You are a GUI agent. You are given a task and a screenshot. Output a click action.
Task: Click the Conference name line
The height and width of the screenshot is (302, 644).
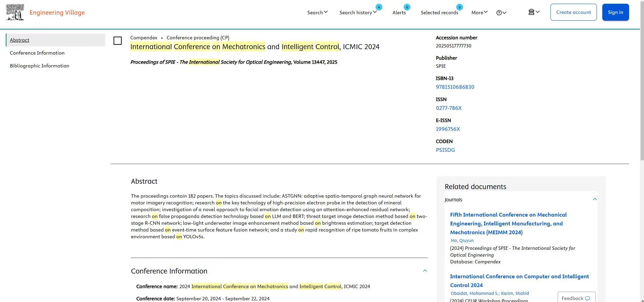tap(253, 286)
